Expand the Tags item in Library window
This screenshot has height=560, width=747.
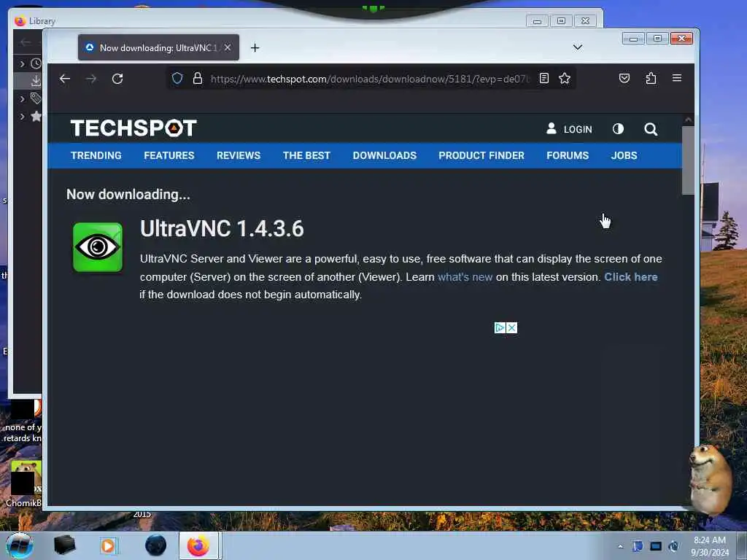click(x=22, y=98)
